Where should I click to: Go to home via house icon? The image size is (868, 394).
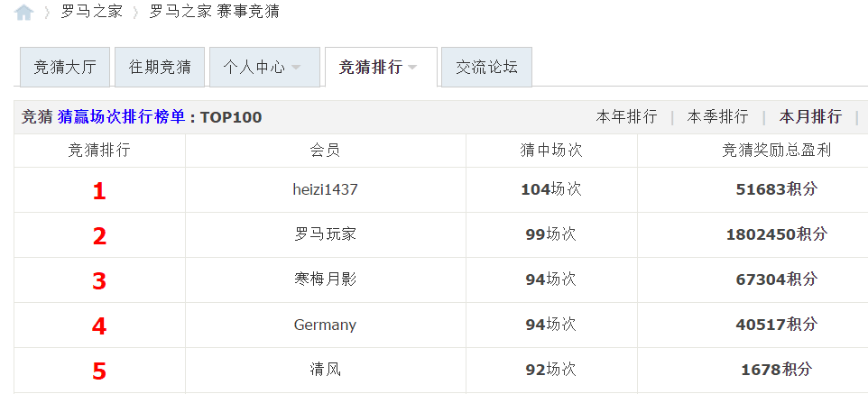[23, 12]
